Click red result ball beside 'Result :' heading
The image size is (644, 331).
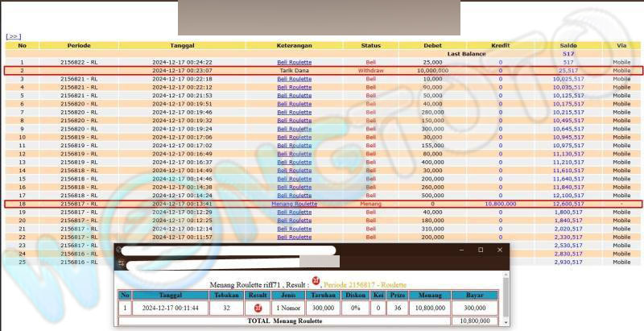point(316,281)
